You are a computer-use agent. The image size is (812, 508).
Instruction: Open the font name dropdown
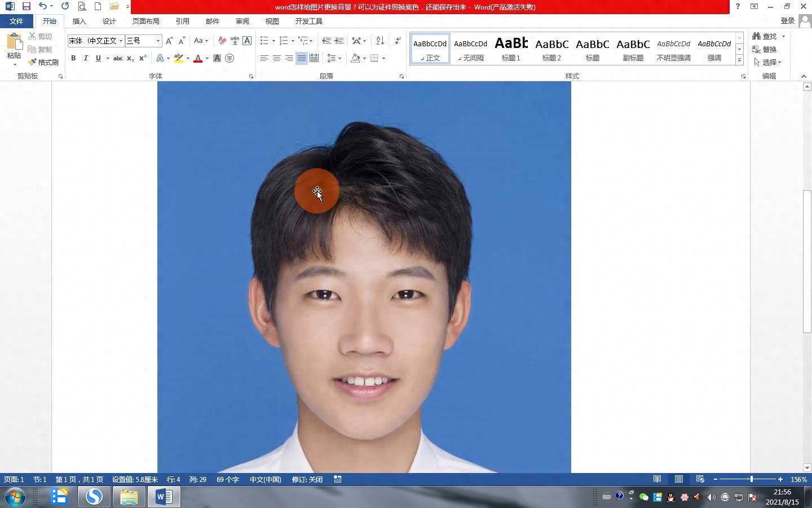pyautogui.click(x=121, y=41)
